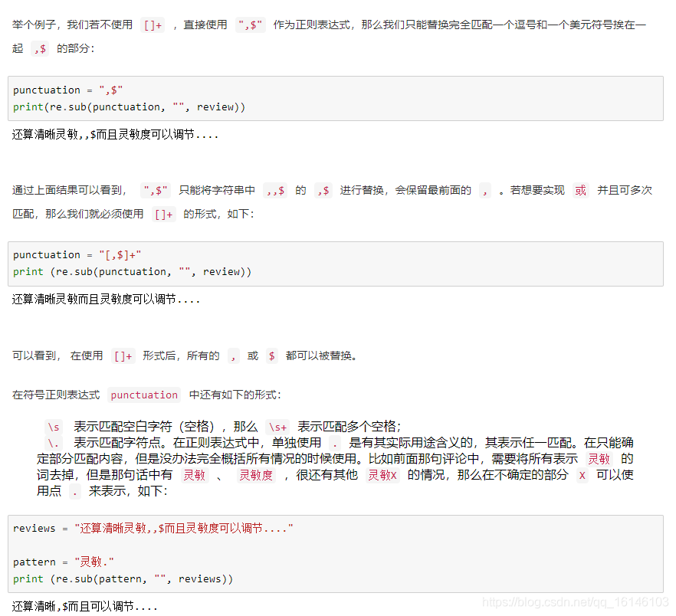The height and width of the screenshot is (616, 676).
Task: Click the code line punctuation = "[,$]+"
Action: click(77, 255)
